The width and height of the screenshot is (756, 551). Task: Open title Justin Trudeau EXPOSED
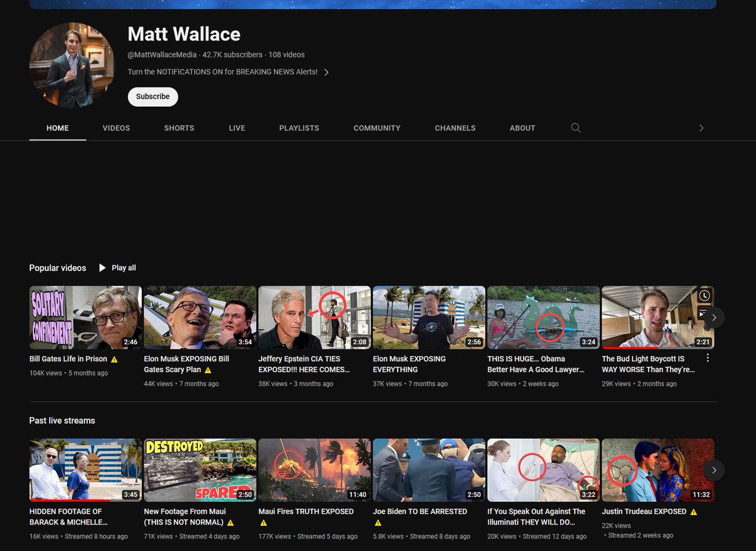click(x=644, y=511)
